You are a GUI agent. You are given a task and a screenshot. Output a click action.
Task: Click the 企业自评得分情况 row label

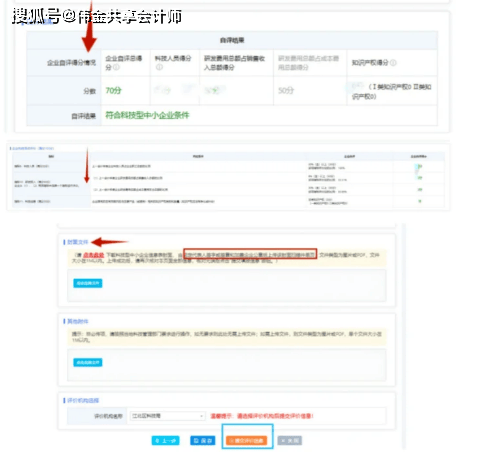point(71,62)
